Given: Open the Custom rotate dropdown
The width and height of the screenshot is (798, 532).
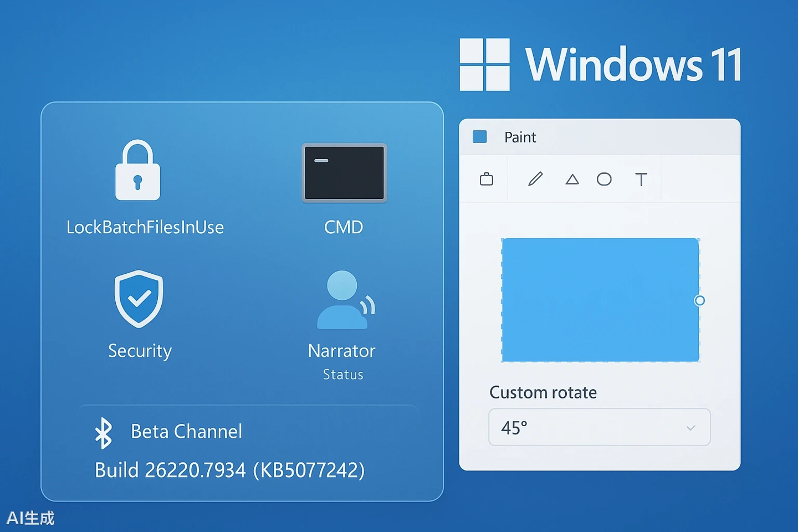Looking at the screenshot, I should (x=598, y=427).
